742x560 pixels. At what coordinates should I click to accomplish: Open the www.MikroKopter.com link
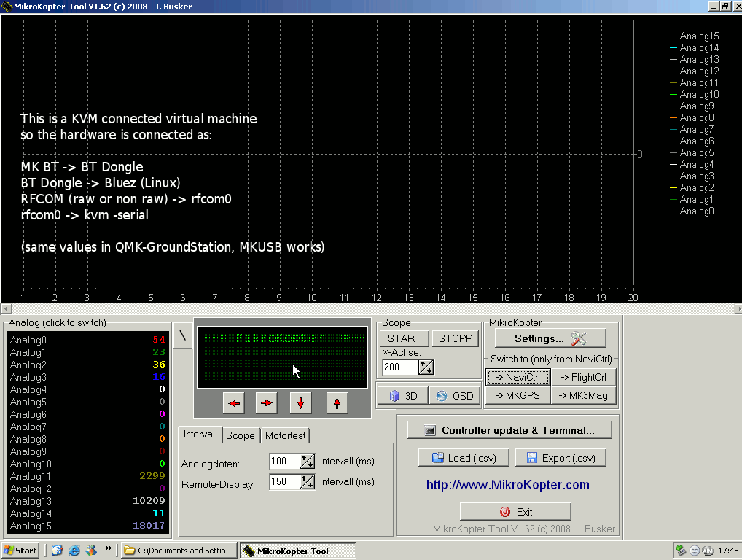507,485
